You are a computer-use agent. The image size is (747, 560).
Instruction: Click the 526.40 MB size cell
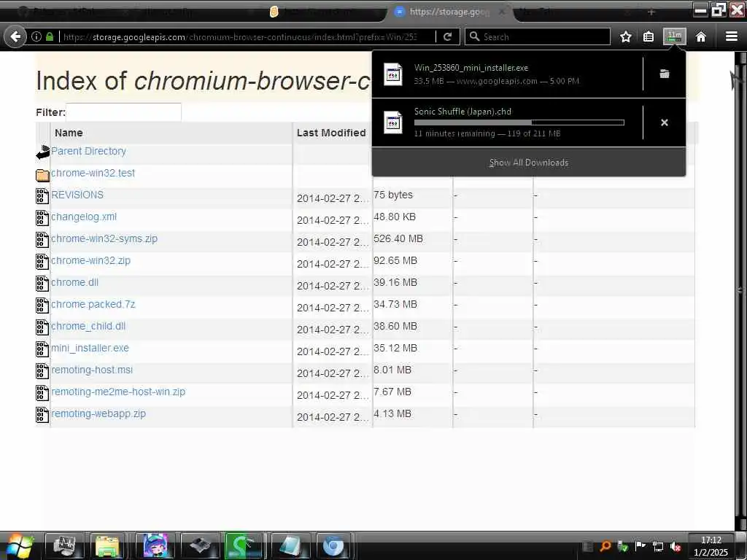coord(398,238)
